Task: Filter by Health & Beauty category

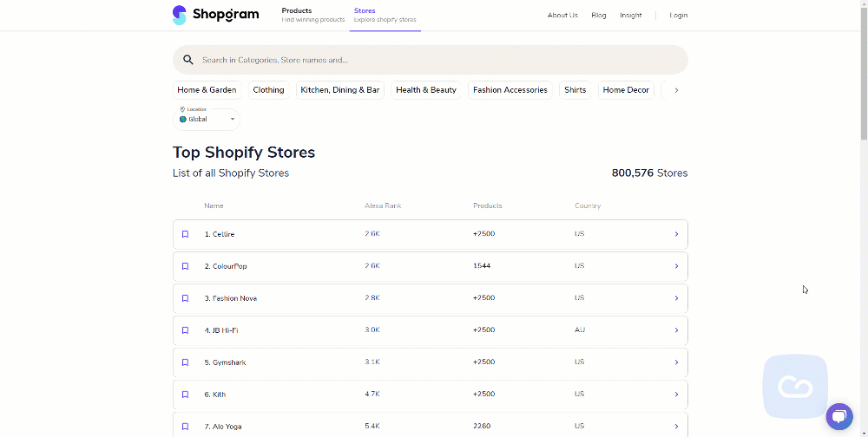Action: (425, 90)
